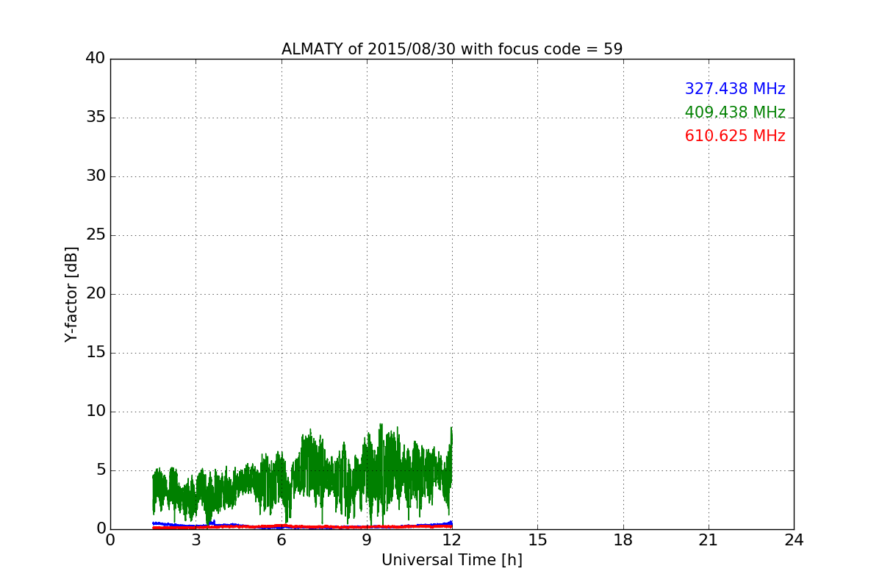
Task: Click the x-axis tick label 15
Action: [x=537, y=540]
